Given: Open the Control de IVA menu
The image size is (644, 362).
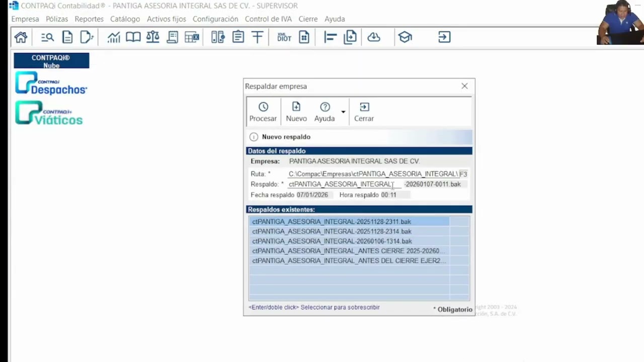Looking at the screenshot, I should tap(268, 19).
